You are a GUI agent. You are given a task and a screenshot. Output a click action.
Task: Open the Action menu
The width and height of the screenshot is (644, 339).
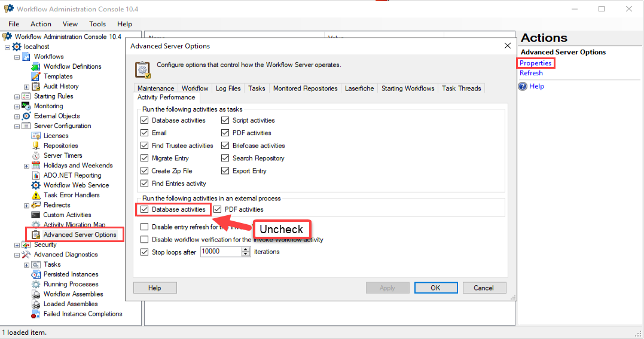point(41,24)
